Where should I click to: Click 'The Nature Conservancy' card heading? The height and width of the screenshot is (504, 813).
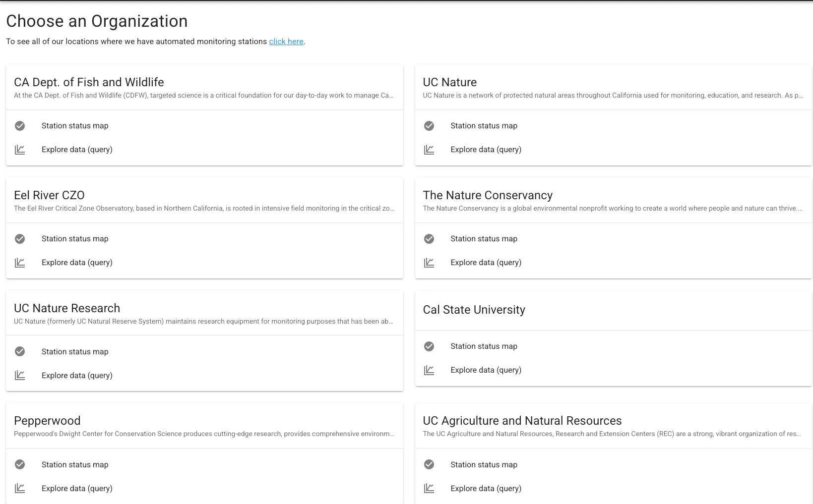(488, 195)
